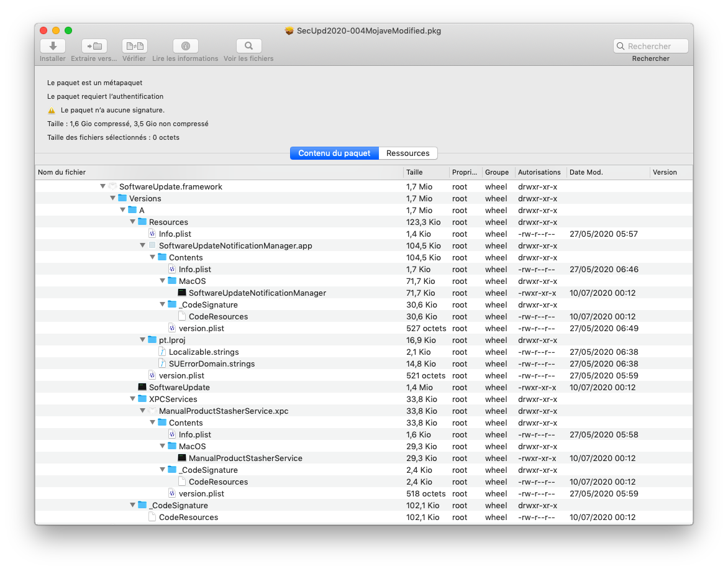Open Lire les informations icon
728x571 pixels.
[x=186, y=46]
